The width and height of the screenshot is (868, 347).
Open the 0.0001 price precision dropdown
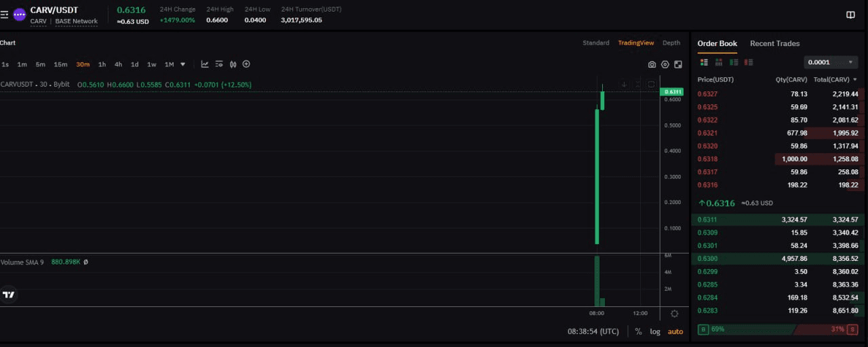click(x=830, y=62)
